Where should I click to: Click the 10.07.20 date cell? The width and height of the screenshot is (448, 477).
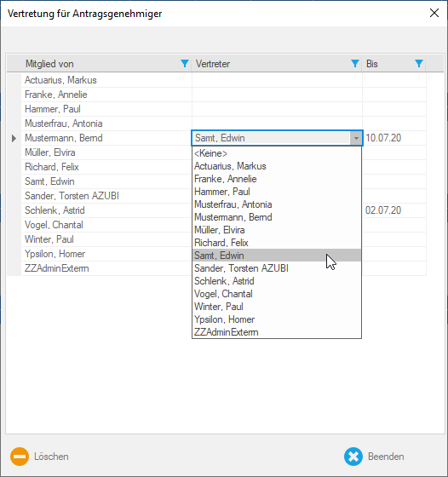point(394,138)
